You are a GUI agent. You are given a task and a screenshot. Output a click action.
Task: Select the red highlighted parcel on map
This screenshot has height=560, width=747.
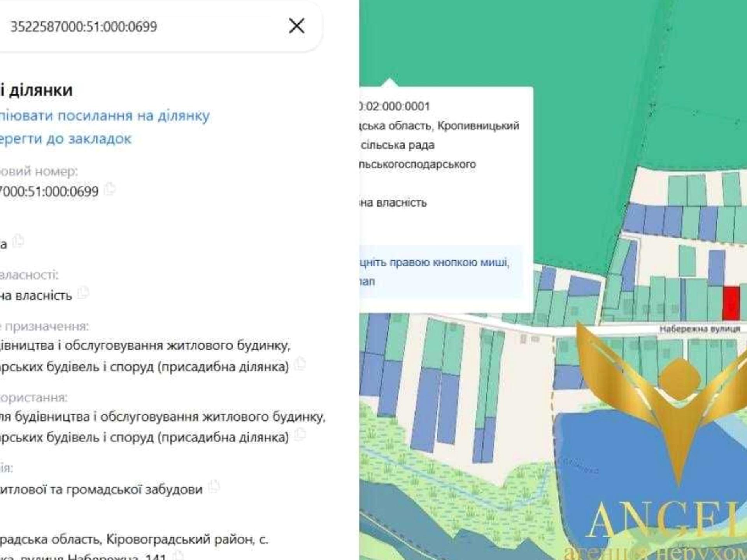[731, 303]
